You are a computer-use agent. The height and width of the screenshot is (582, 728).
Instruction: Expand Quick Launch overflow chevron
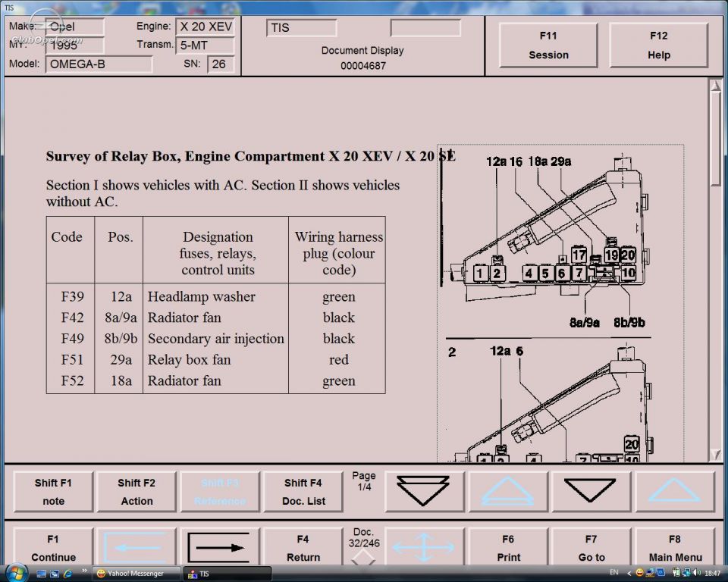click(84, 571)
